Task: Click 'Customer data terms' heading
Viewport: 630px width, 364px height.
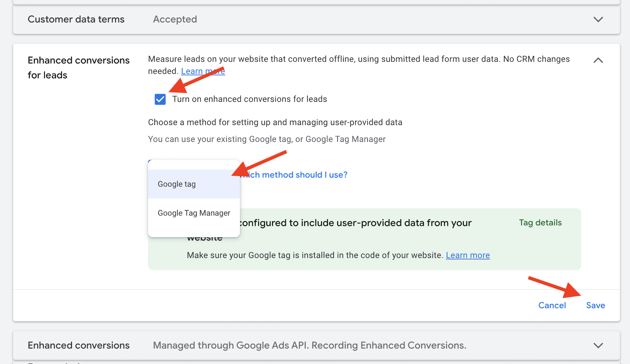Action: pyautogui.click(x=76, y=19)
